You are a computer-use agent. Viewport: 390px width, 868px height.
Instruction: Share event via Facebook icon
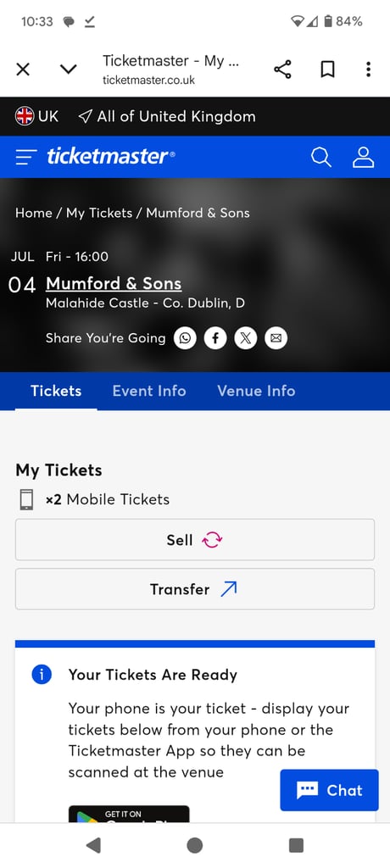point(215,338)
